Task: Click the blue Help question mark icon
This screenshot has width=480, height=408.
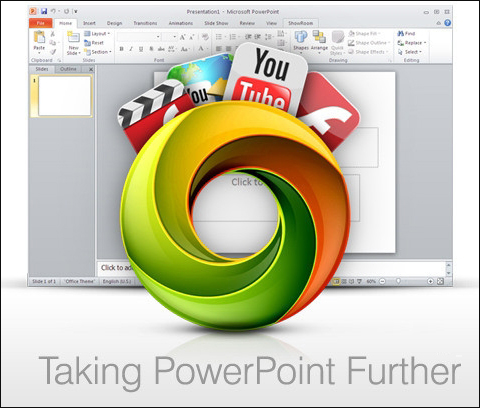Action: [448, 23]
